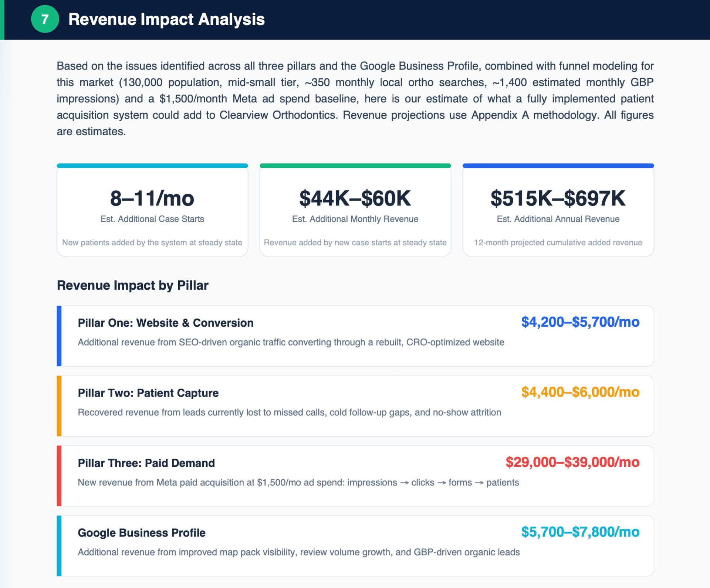Click 'Est. Additional Monthly Revenue' label
The image size is (710, 588).
tap(355, 219)
